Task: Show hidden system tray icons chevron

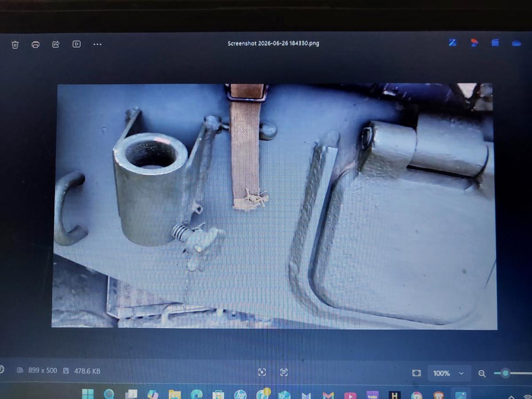Action: [x=511, y=396]
